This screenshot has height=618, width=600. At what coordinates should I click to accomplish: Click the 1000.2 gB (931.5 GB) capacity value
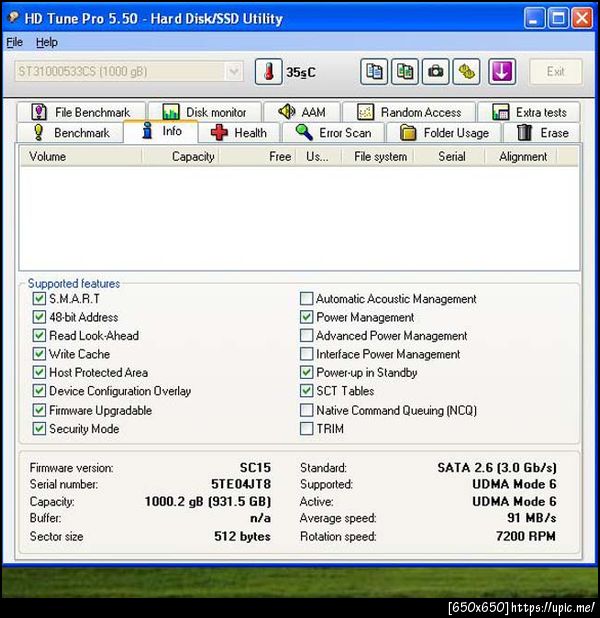coord(208,501)
